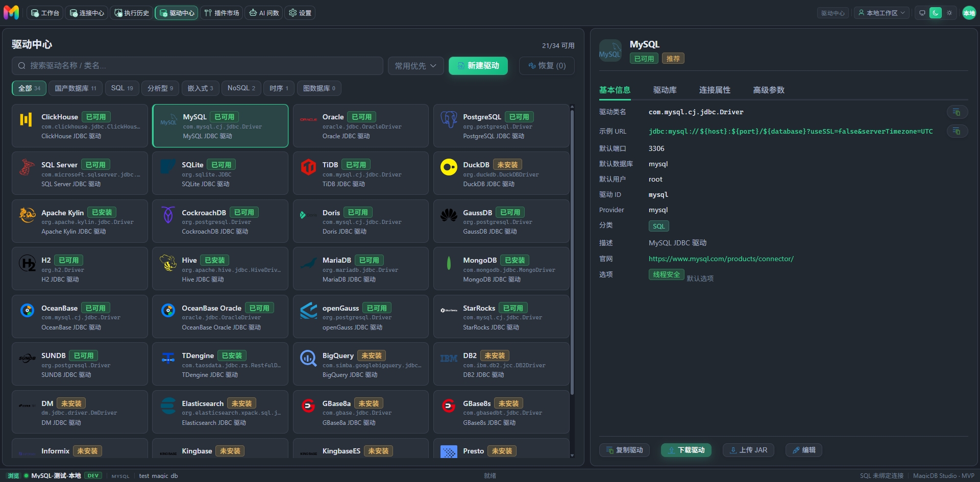Image resolution: width=980 pixels, height=482 pixels.
Task: Click the 复制驱动 button
Action: tap(624, 450)
